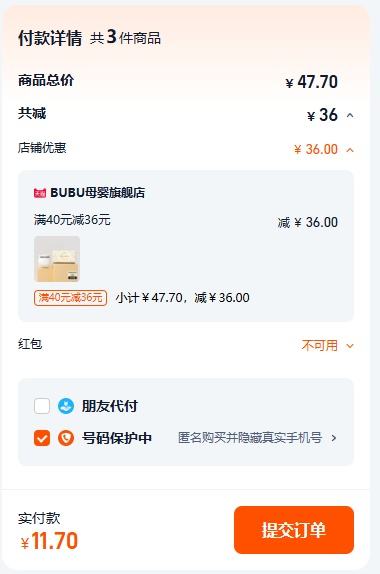Open the BUBU母婴旗舰店 store name
The image size is (380, 574).
pos(98,193)
